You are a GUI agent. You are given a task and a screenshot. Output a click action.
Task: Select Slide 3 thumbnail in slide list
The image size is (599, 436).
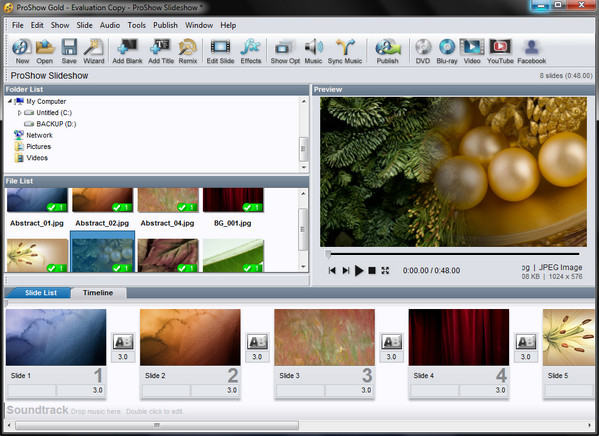(324, 337)
